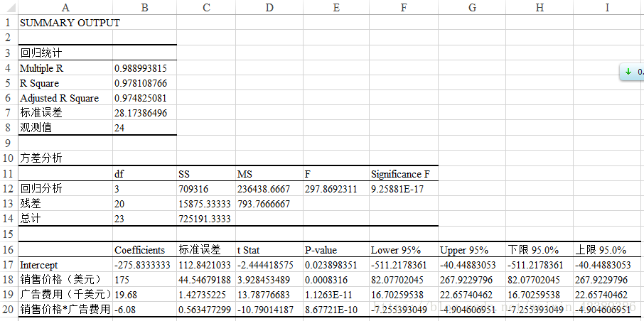This screenshot has width=644, height=321.
Task: Select t Stat value 13.78776683
Action: tap(269, 294)
